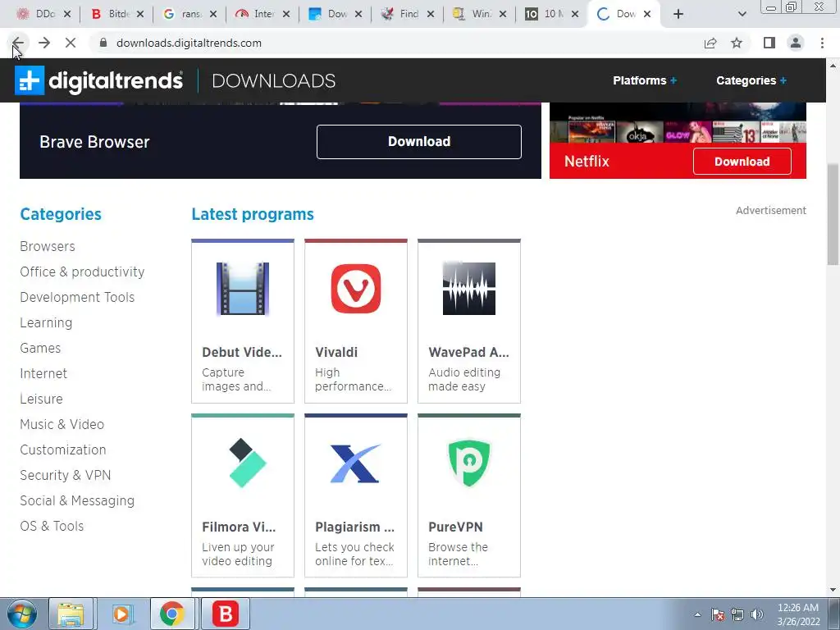
Task: Open the Windows Start orb
Action: click(22, 614)
